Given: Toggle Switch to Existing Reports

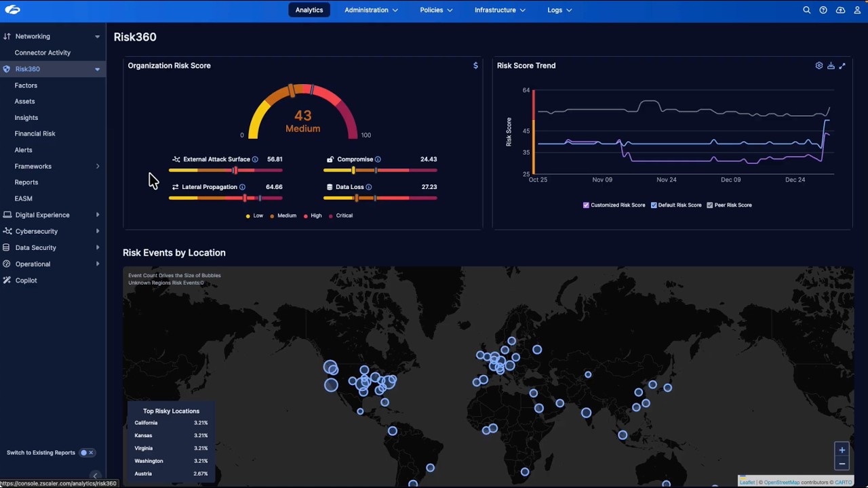Looking at the screenshot, I should point(87,453).
